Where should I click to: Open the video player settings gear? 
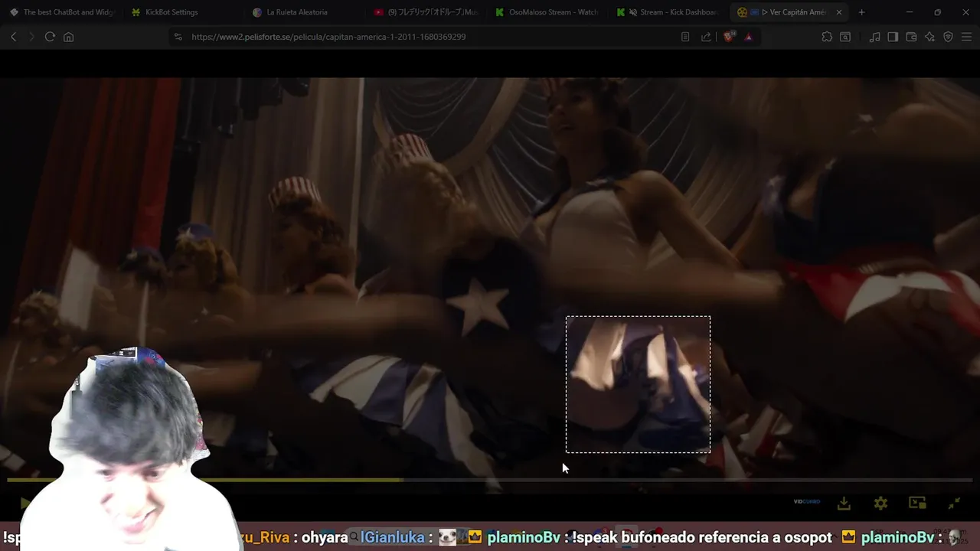coord(880,503)
